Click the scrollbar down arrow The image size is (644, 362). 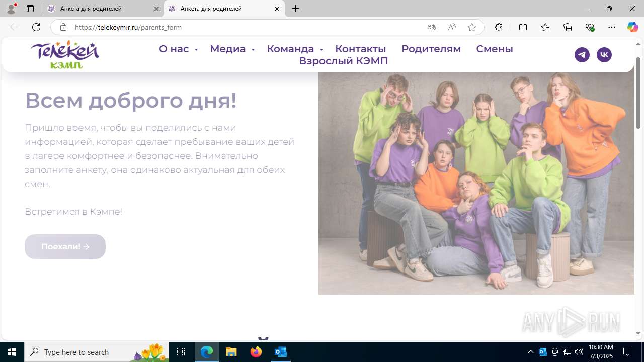(x=638, y=333)
